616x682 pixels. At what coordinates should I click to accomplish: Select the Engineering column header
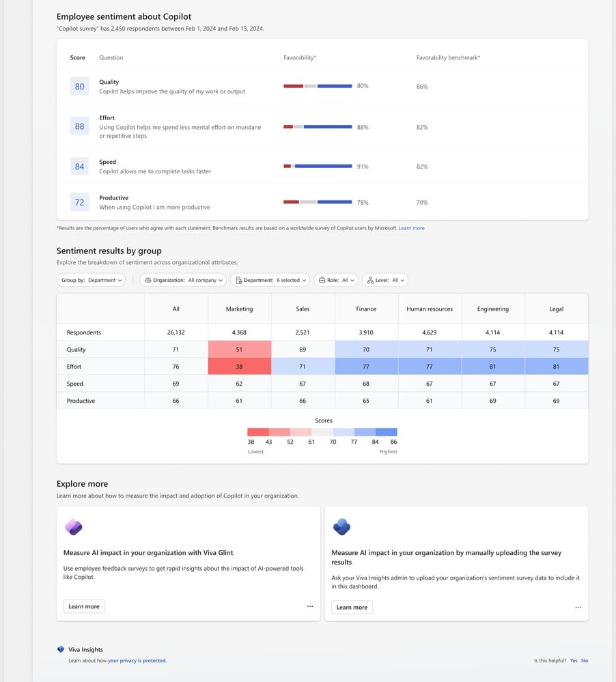point(493,309)
